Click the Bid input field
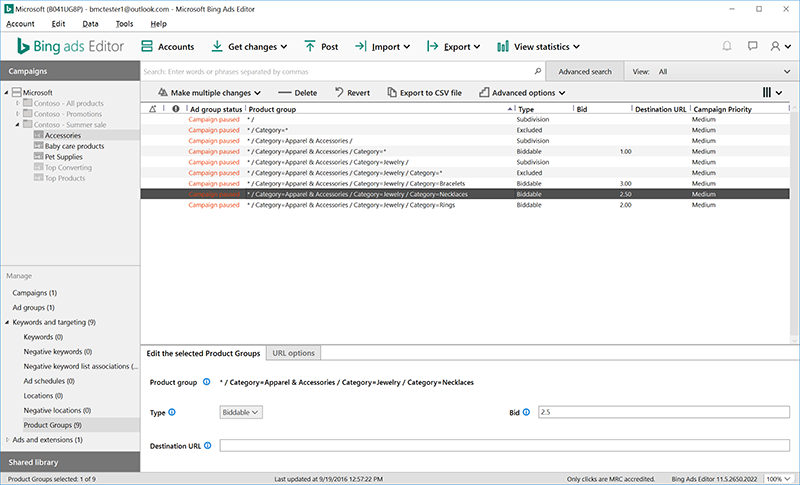800x485 pixels. coord(664,412)
